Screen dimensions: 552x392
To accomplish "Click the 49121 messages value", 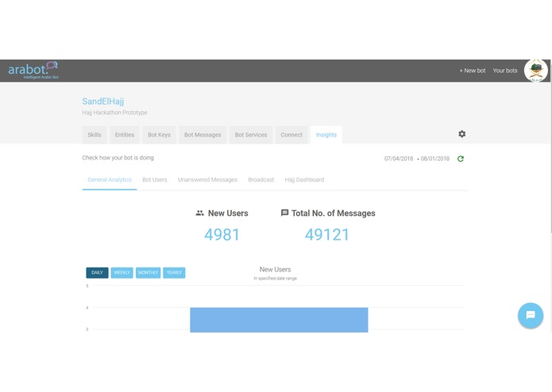I will click(x=327, y=235).
